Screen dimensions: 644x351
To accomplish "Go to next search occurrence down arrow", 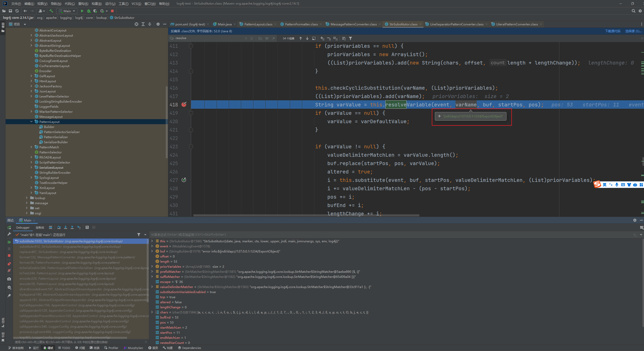I will (307, 38).
